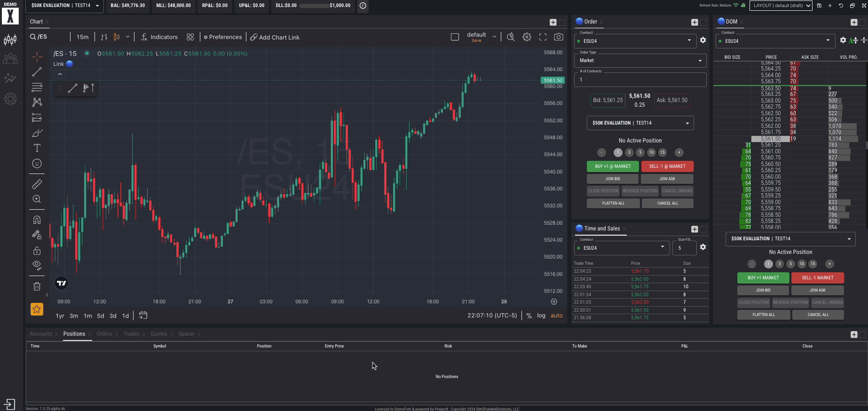Click the Order panel settings gear
The height and width of the screenshot is (411, 868).
click(x=702, y=40)
